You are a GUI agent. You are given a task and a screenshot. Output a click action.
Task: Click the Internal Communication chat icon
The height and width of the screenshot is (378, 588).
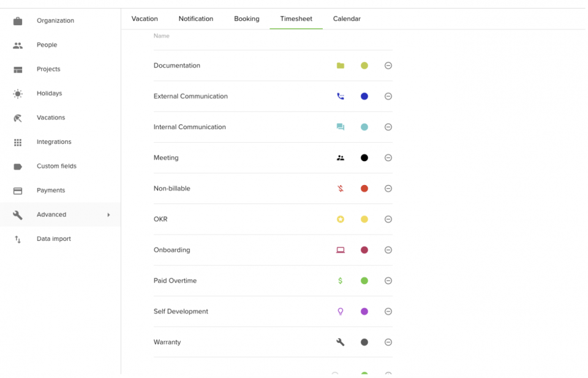340,127
